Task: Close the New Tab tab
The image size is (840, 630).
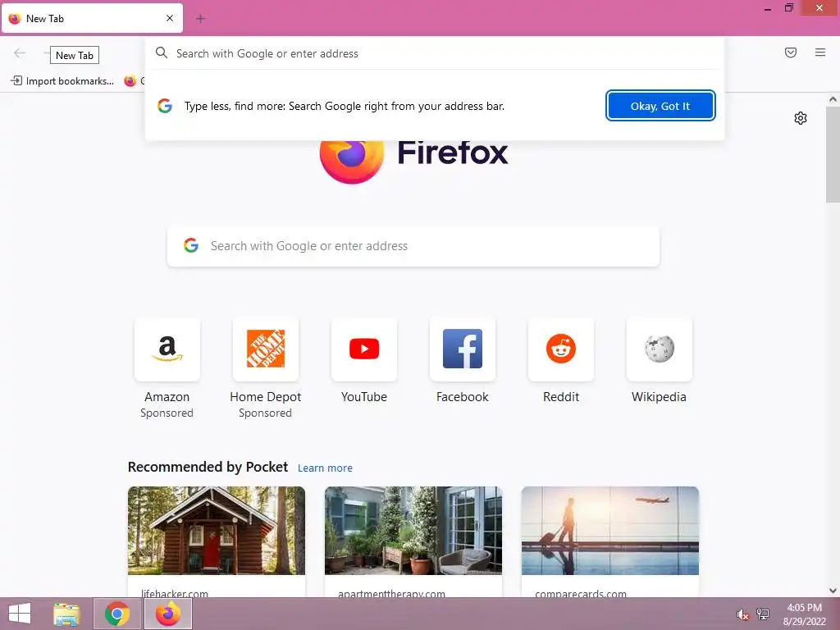Action: 170,18
